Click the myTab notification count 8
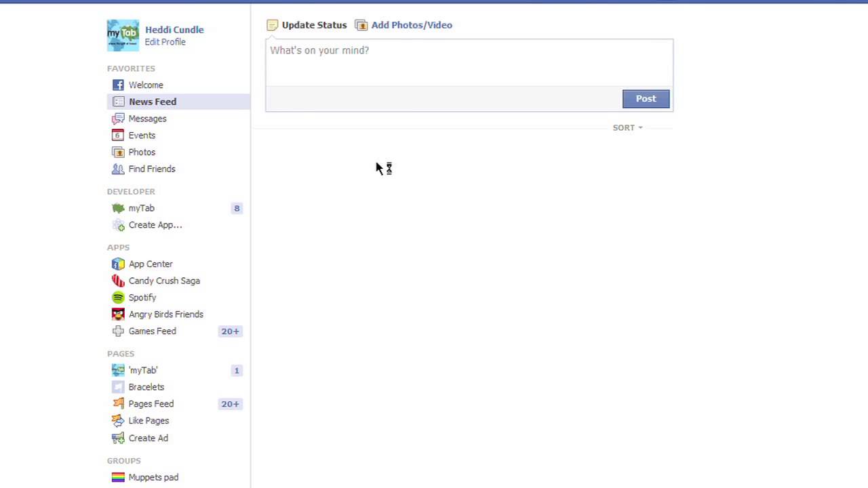 click(x=237, y=208)
